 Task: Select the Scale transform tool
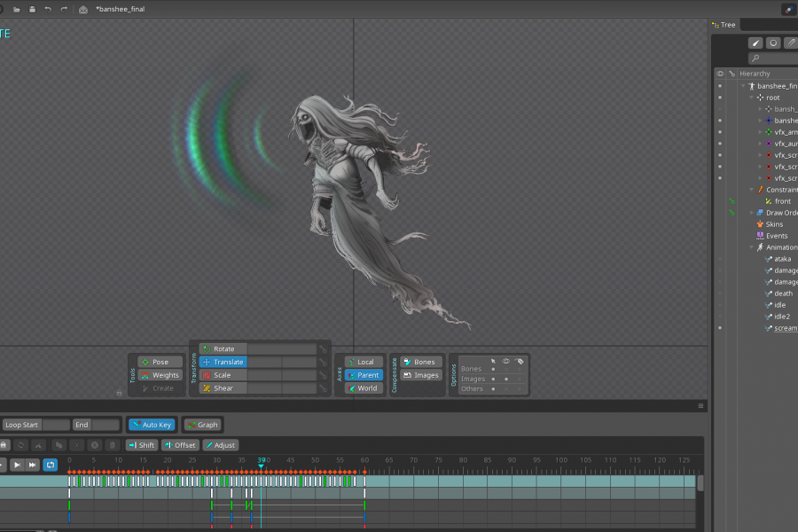(x=222, y=375)
